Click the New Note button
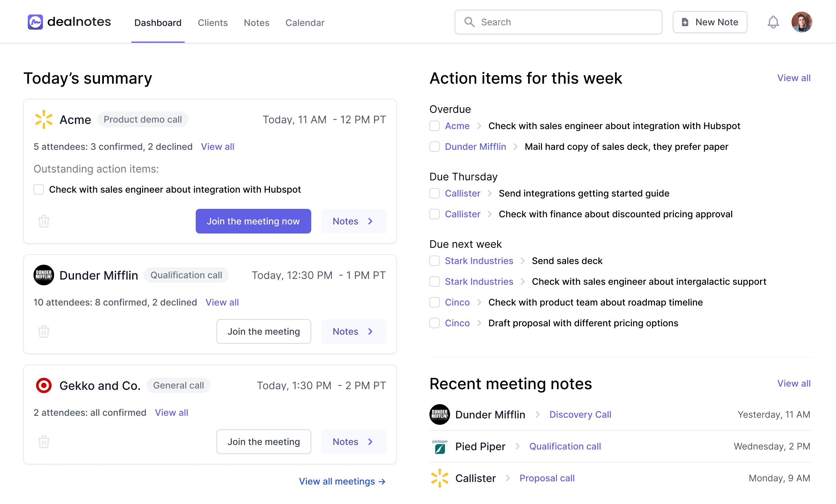836x504 pixels. coord(710,22)
